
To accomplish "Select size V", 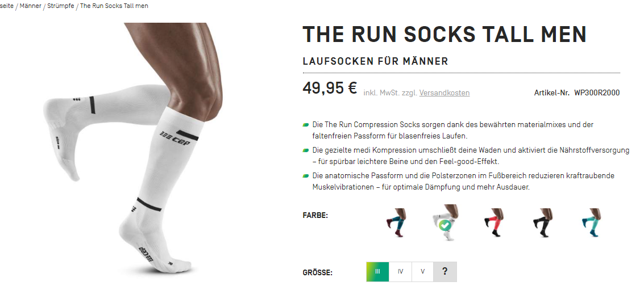I will (x=423, y=271).
